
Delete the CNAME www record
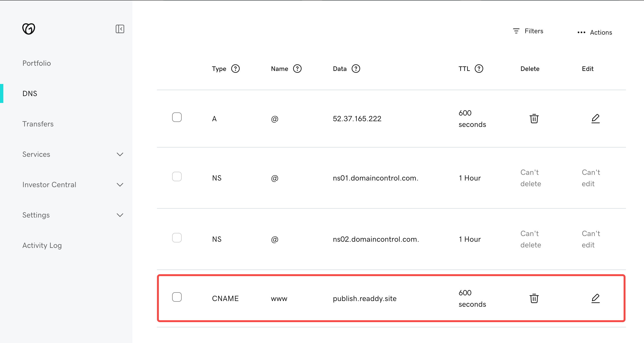(x=534, y=298)
